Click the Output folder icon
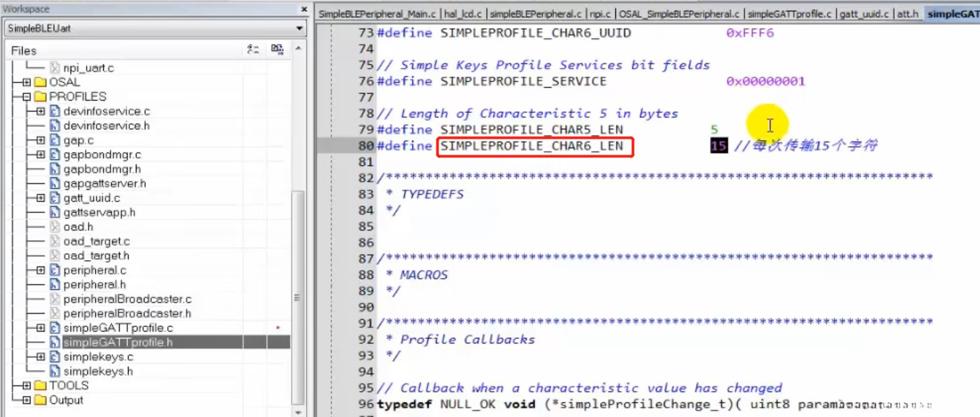 40,400
